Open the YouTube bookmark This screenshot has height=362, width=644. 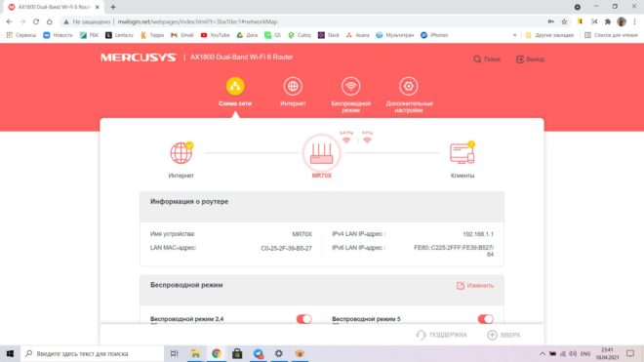(215, 35)
